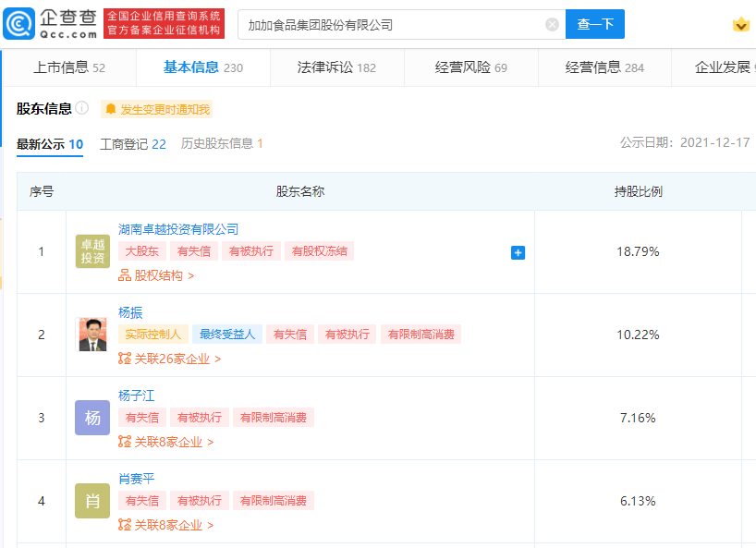Click the 有限制高消费 tag on 杨振

click(x=421, y=335)
